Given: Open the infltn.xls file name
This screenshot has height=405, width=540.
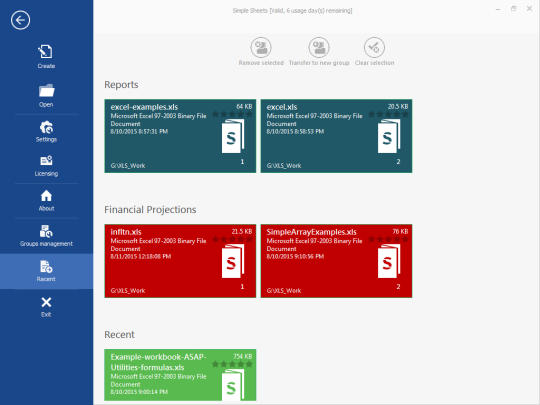Looking at the screenshot, I should [126, 232].
